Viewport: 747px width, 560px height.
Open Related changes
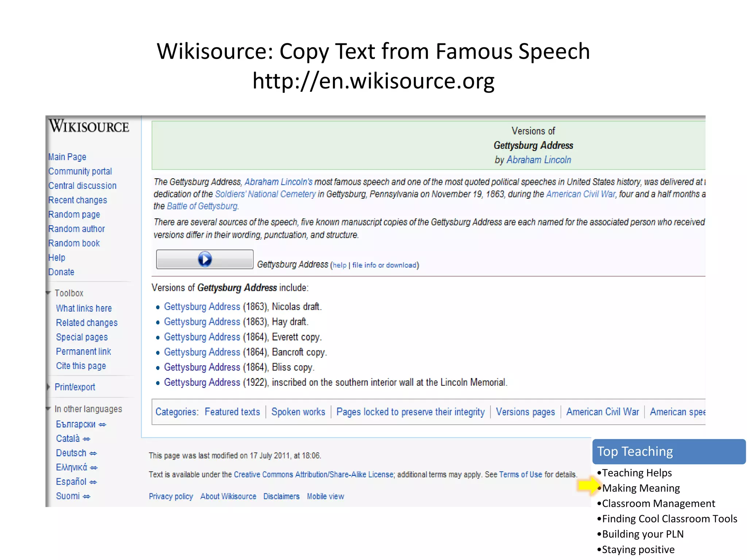click(87, 323)
